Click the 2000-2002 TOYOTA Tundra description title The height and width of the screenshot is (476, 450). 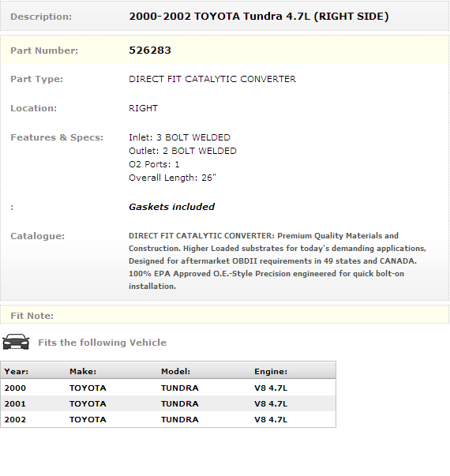coord(259,17)
